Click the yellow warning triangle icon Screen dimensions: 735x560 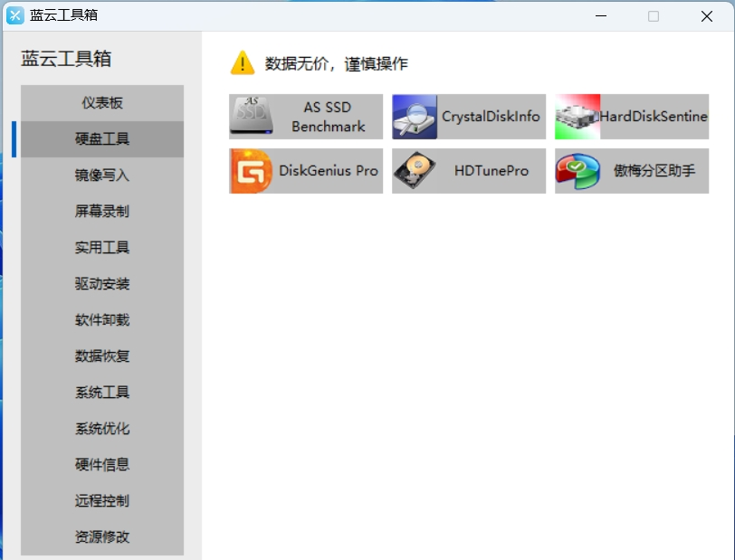click(241, 62)
